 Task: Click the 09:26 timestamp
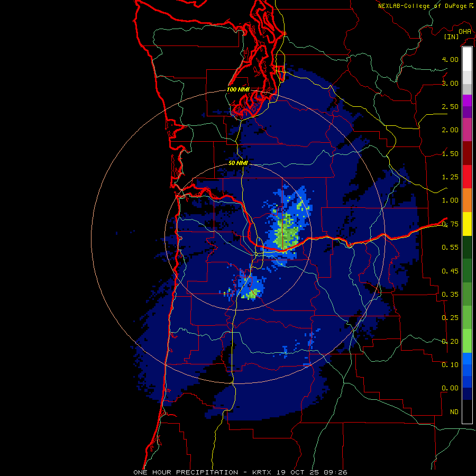335,472
